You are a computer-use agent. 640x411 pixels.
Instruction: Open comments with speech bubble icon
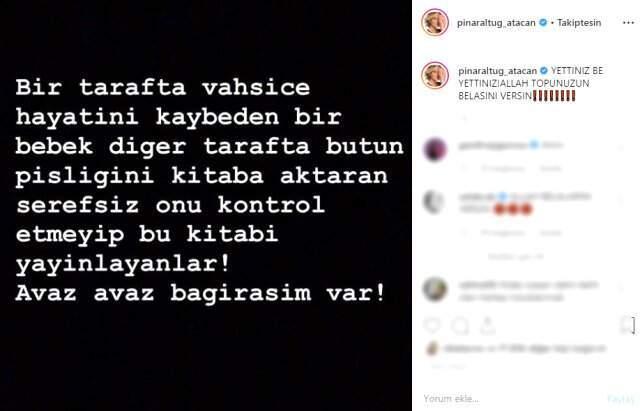[x=460, y=325]
